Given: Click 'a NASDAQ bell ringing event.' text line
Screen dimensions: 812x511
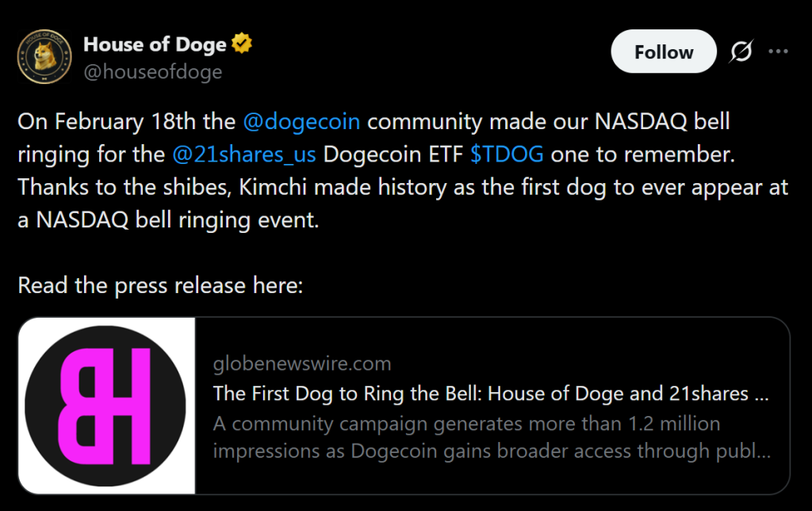Looking at the screenshot, I should [168, 219].
